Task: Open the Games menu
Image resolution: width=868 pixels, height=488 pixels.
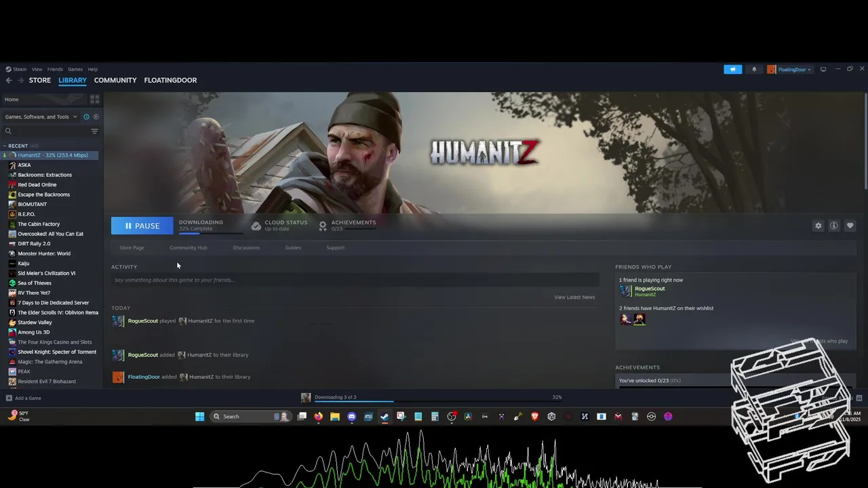Action: pyautogui.click(x=75, y=69)
